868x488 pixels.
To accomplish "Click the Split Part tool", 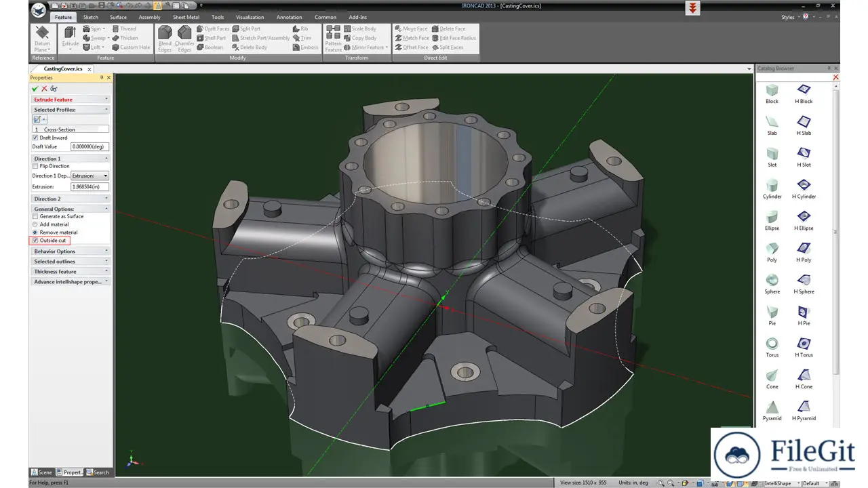I will (245, 28).
